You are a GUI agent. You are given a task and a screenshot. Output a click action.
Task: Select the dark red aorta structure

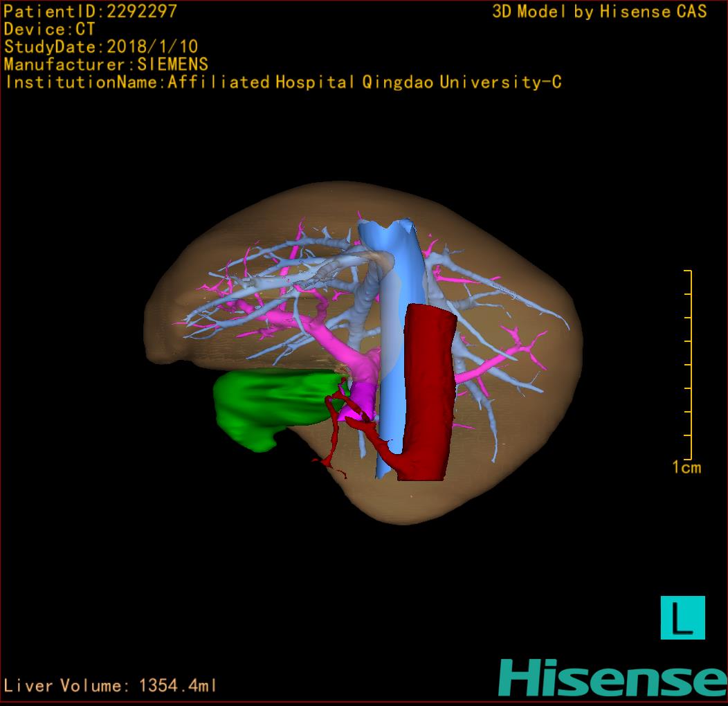[428, 388]
